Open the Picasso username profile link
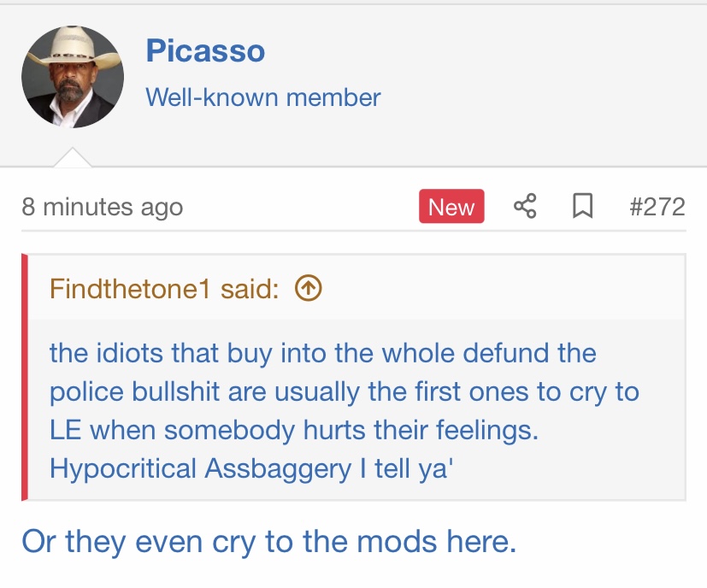The image size is (707, 588). click(205, 51)
